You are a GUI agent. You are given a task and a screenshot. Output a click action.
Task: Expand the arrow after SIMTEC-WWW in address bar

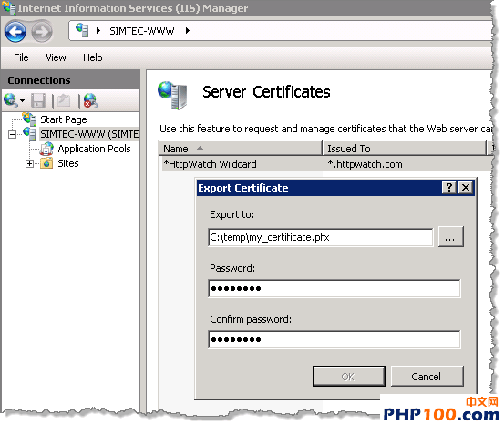[188, 31]
